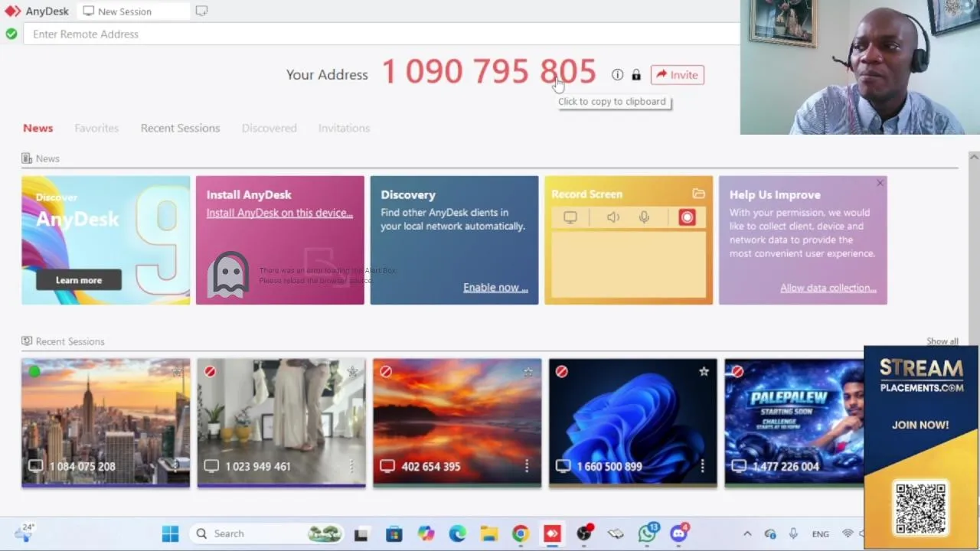This screenshot has height=551, width=980.
Task: Select the News tab
Action: [38, 128]
